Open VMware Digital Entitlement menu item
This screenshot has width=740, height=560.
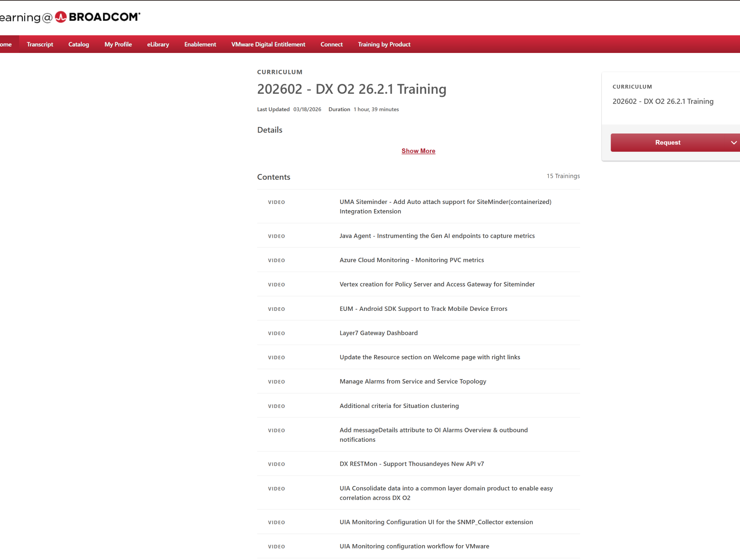(x=268, y=44)
